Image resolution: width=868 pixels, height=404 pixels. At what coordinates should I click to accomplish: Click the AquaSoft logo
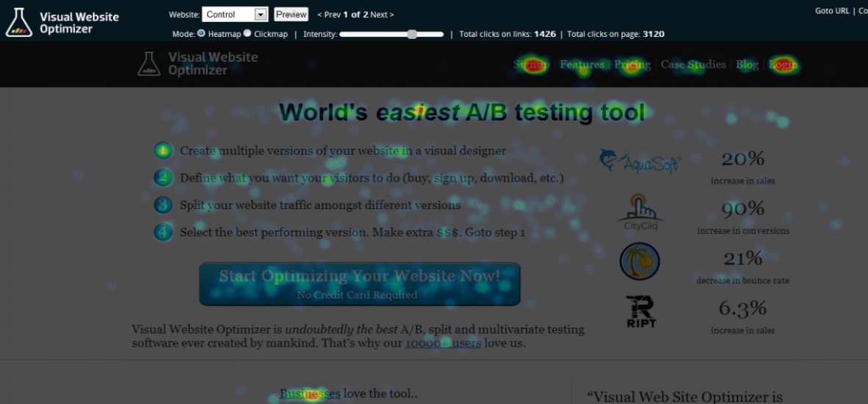640,161
